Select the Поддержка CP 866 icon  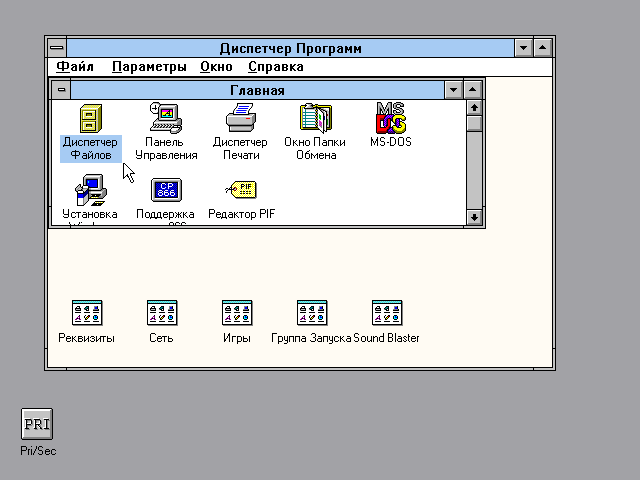coord(166,190)
